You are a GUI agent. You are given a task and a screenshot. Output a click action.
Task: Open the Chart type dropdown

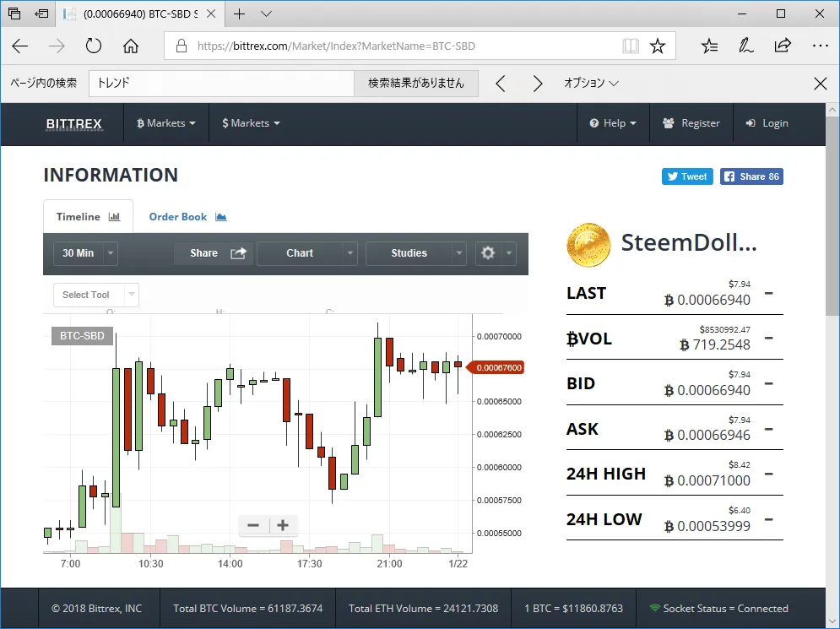(307, 253)
